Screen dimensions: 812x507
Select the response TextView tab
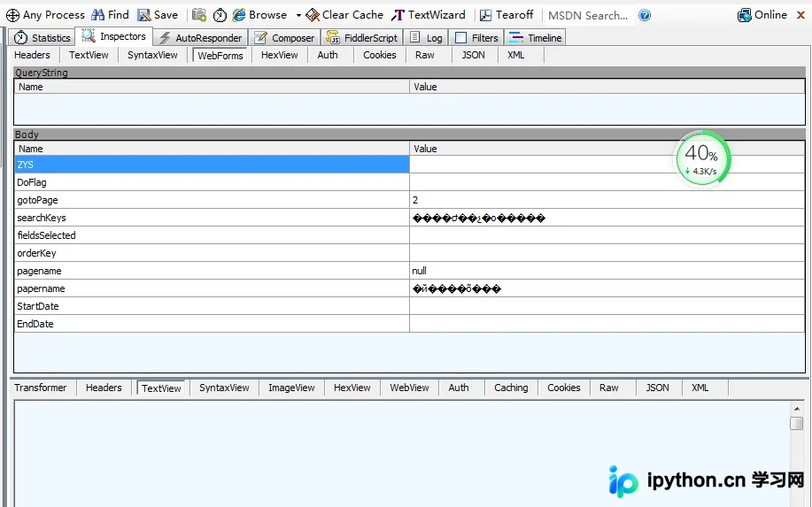[x=161, y=388]
